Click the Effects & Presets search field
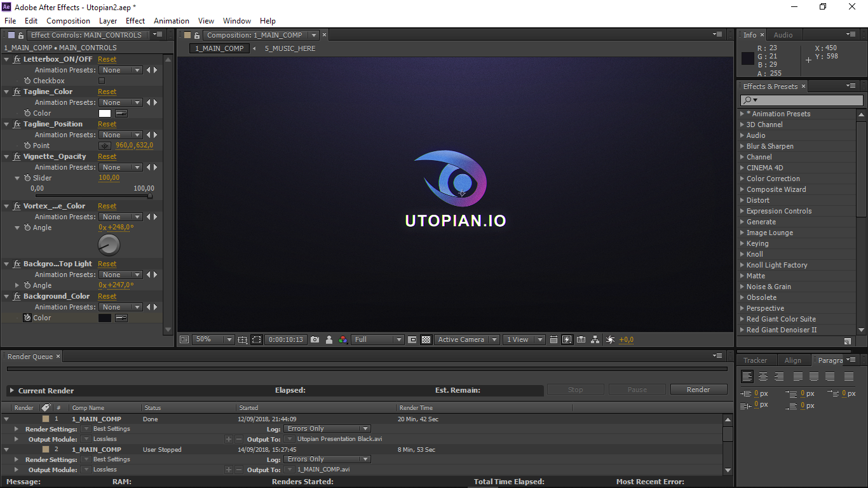 (802, 100)
